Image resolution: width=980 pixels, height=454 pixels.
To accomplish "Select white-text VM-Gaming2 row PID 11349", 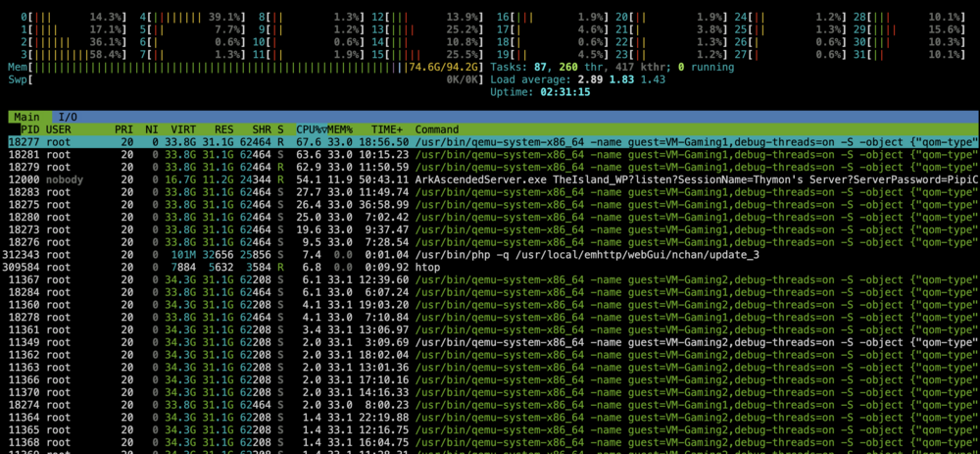I will pos(494,342).
